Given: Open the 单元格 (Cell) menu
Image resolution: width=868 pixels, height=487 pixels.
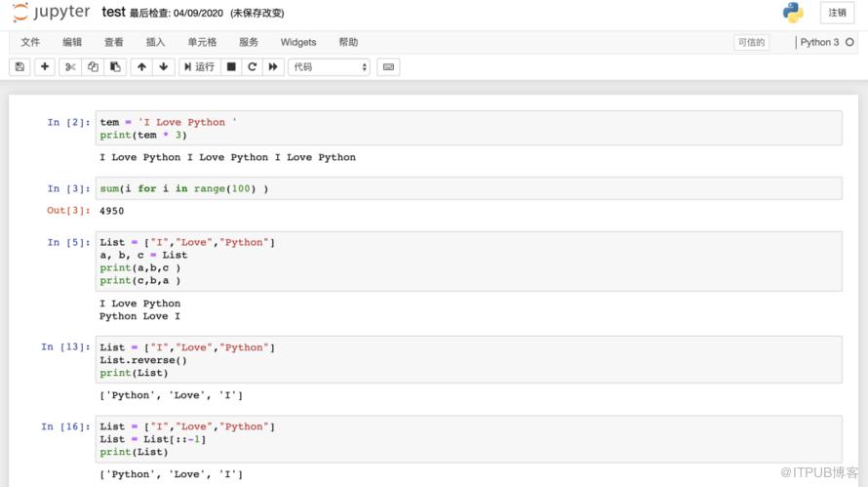Looking at the screenshot, I should (x=202, y=42).
